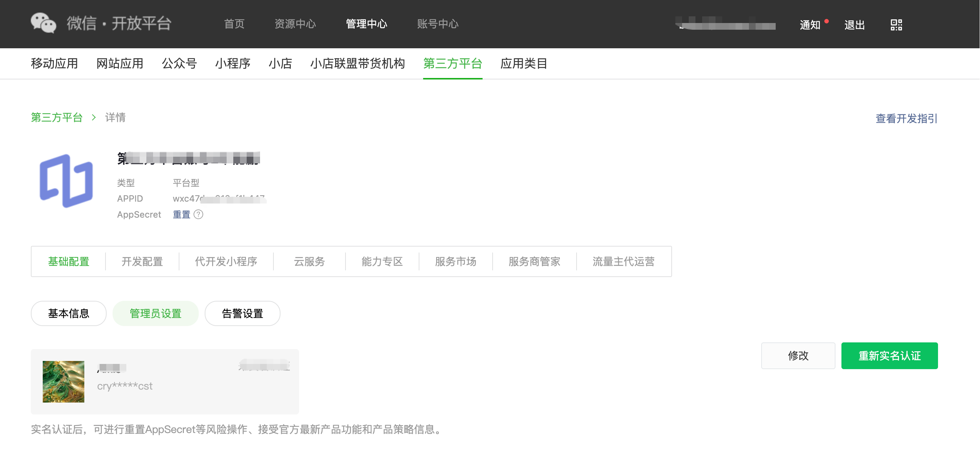Open 流量主代运营 tab
Image resolution: width=980 pixels, height=459 pixels.
pyautogui.click(x=623, y=261)
